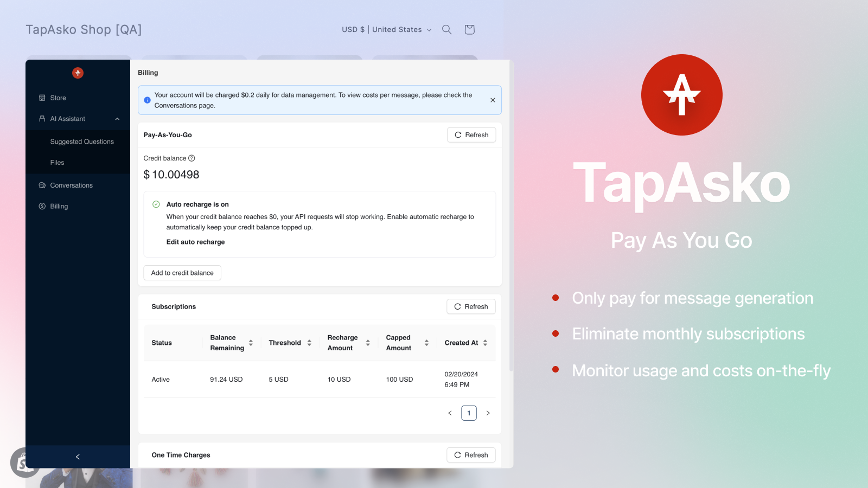Refresh the Pay-As-You-Go section
This screenshot has height=488, width=868.
pyautogui.click(x=471, y=135)
